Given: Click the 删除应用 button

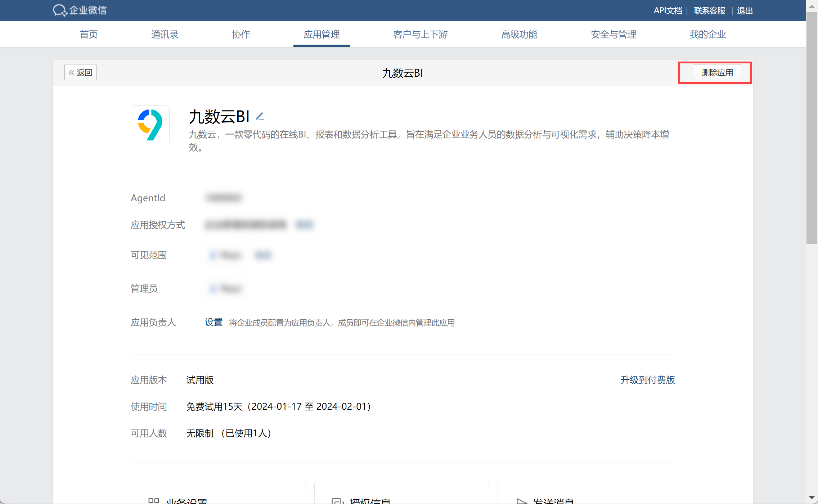Looking at the screenshot, I should click(717, 72).
